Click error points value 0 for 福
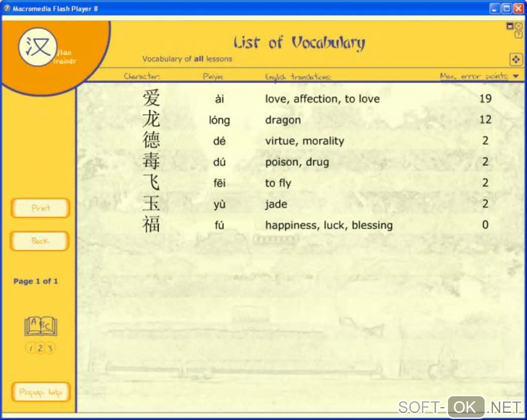This screenshot has width=527, height=420. click(485, 225)
